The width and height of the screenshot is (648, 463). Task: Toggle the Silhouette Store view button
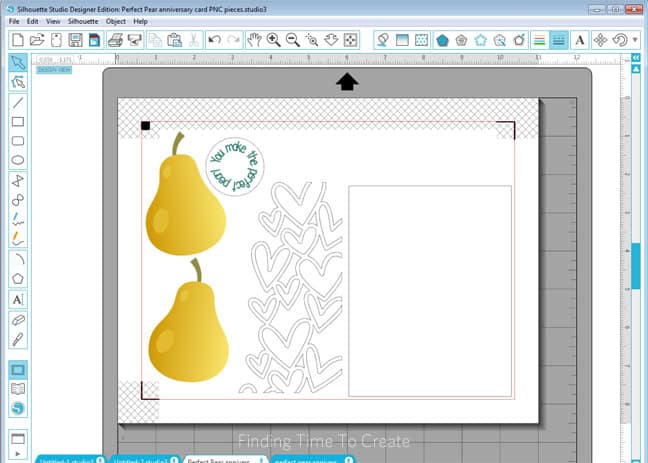(x=18, y=409)
